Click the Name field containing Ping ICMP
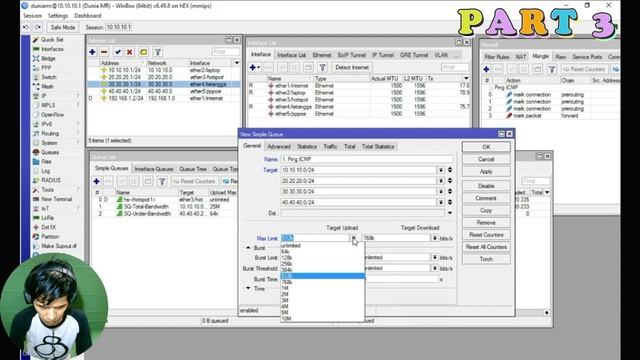 [x=367, y=159]
